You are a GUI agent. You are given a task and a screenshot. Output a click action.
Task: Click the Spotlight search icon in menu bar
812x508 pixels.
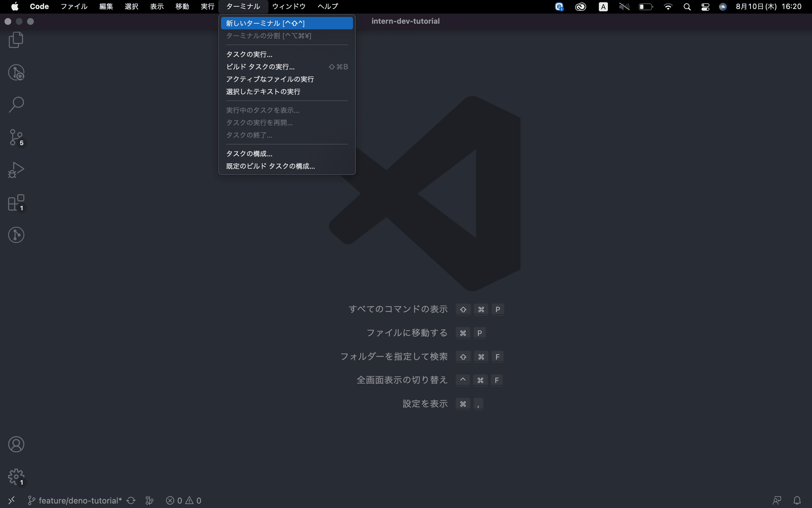point(687,7)
